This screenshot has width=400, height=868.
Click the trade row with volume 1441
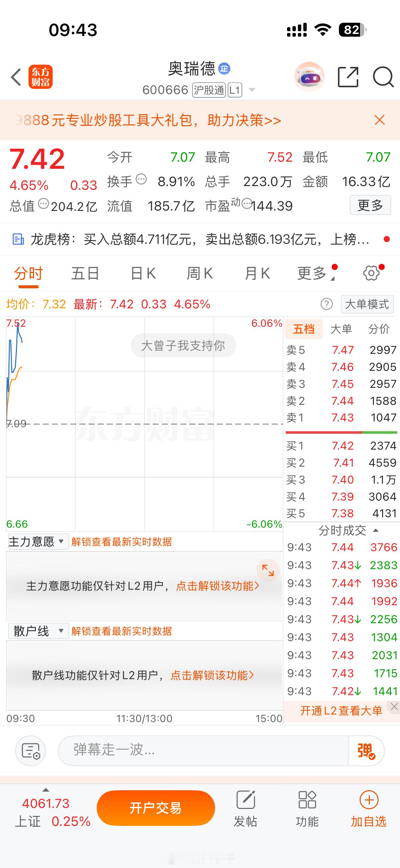342,691
